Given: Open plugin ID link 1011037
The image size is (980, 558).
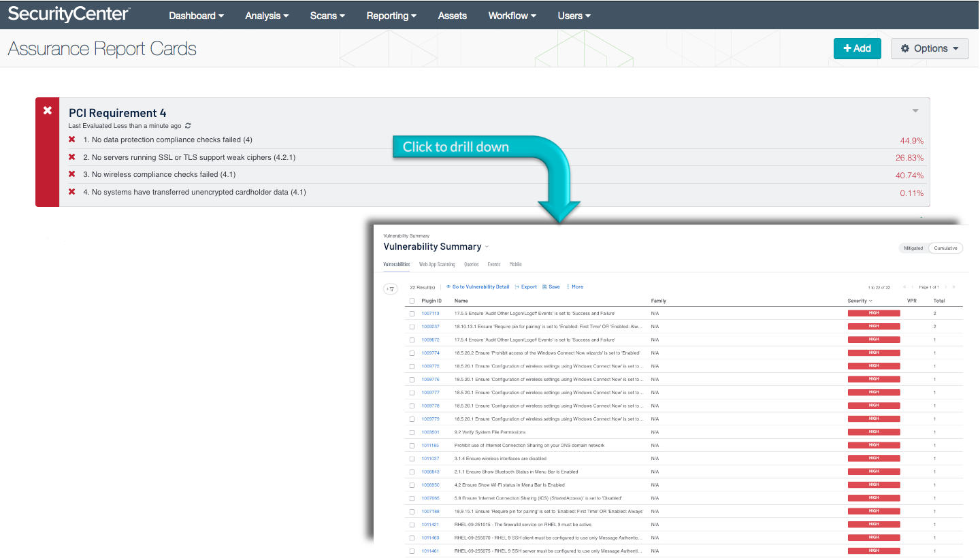Looking at the screenshot, I should coord(430,459).
